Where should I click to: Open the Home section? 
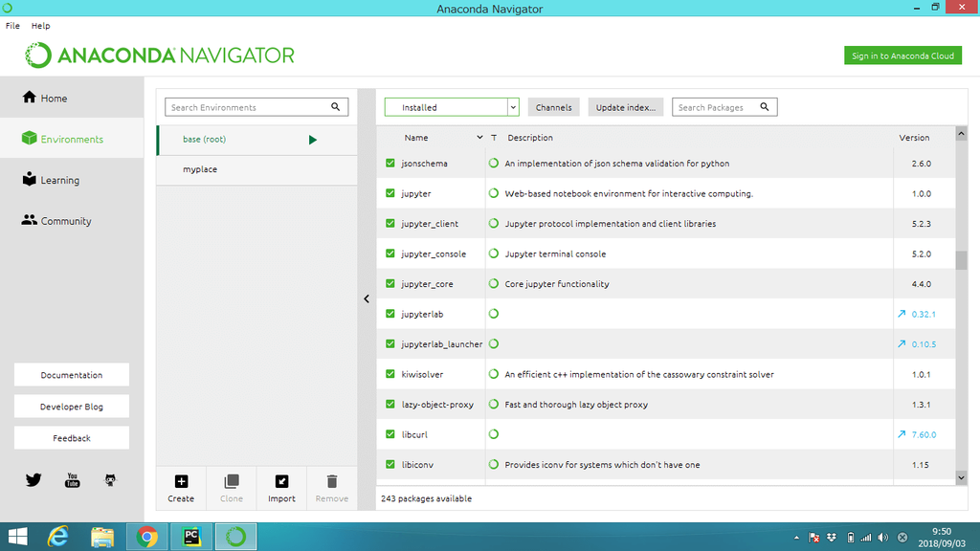coord(72,98)
